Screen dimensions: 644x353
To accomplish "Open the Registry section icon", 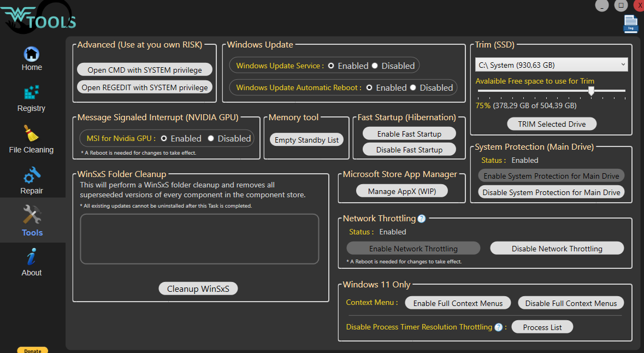I will click(x=32, y=92).
